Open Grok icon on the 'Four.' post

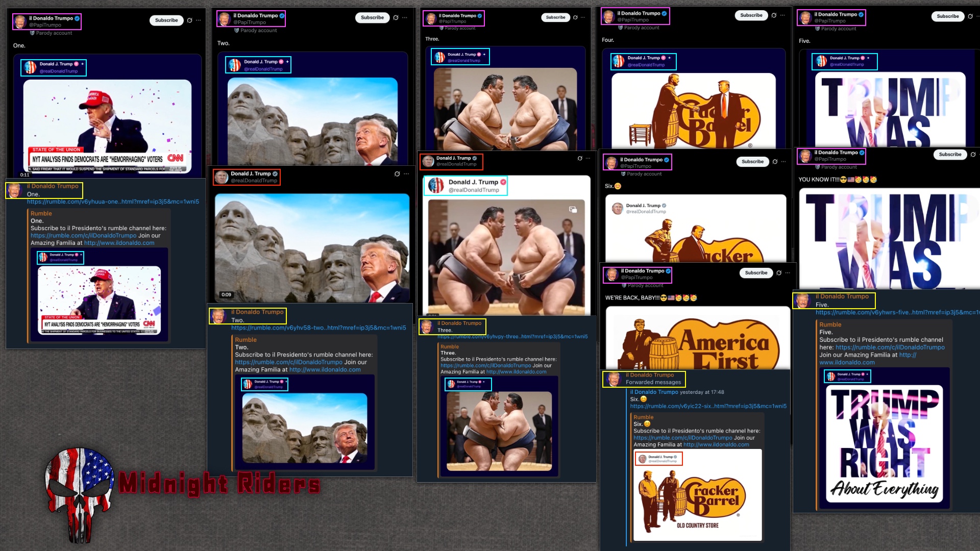pos(774,15)
